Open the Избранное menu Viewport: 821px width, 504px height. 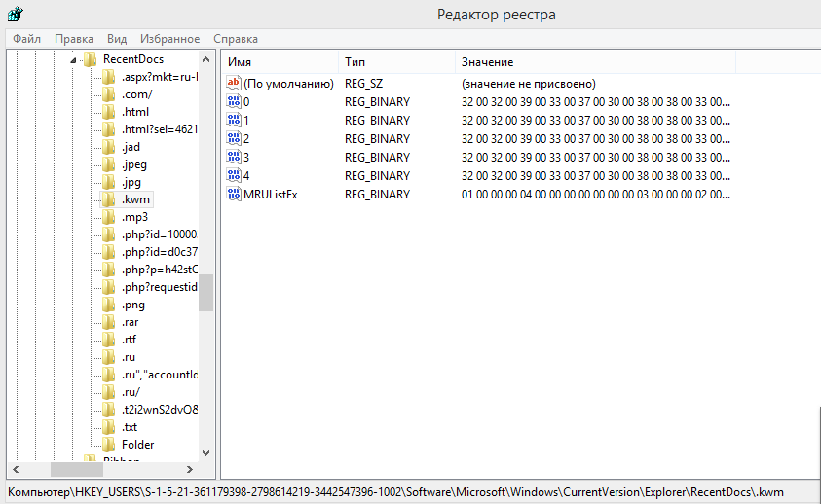pyautogui.click(x=169, y=39)
